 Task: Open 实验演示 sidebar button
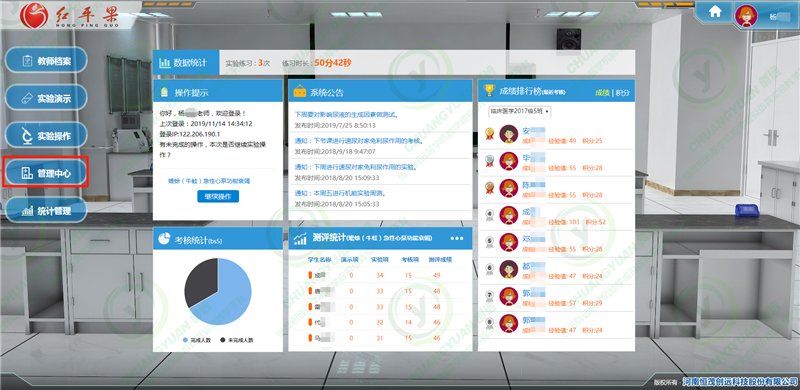pyautogui.click(x=46, y=98)
